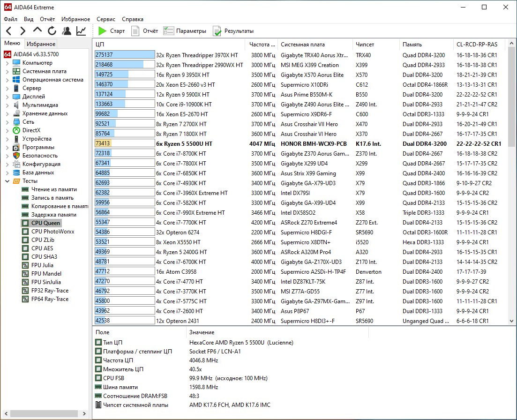Open the Избранное menu in the menu bar
Screen dimensions: 517x420
pos(75,19)
